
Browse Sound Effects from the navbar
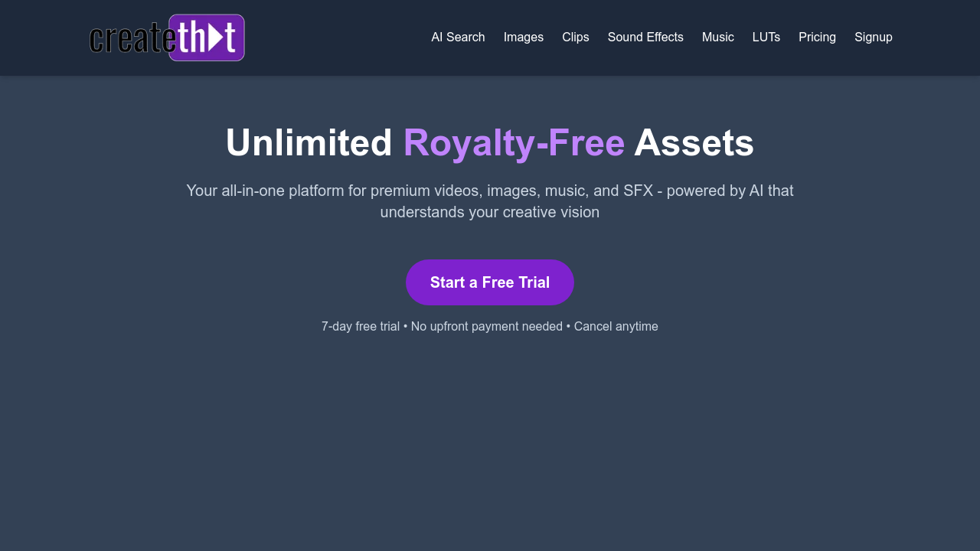[645, 37]
